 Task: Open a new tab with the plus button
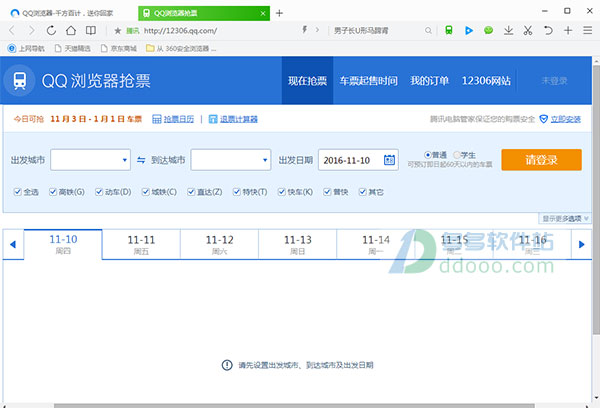pyautogui.click(x=279, y=13)
